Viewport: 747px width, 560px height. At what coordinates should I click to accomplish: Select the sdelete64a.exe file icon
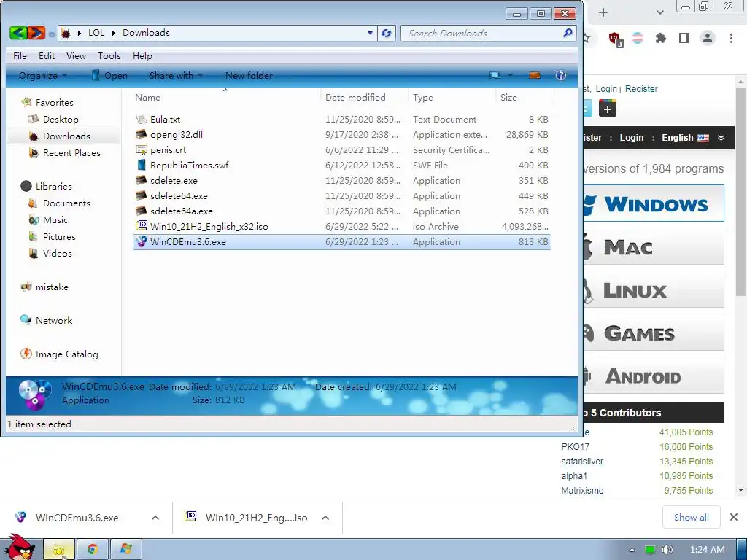pyautogui.click(x=141, y=211)
